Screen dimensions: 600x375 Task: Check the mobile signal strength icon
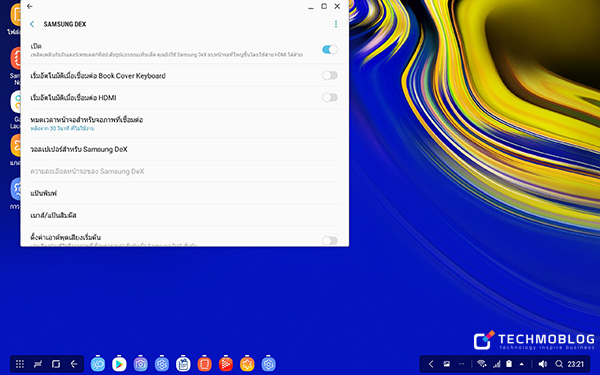[497, 364]
